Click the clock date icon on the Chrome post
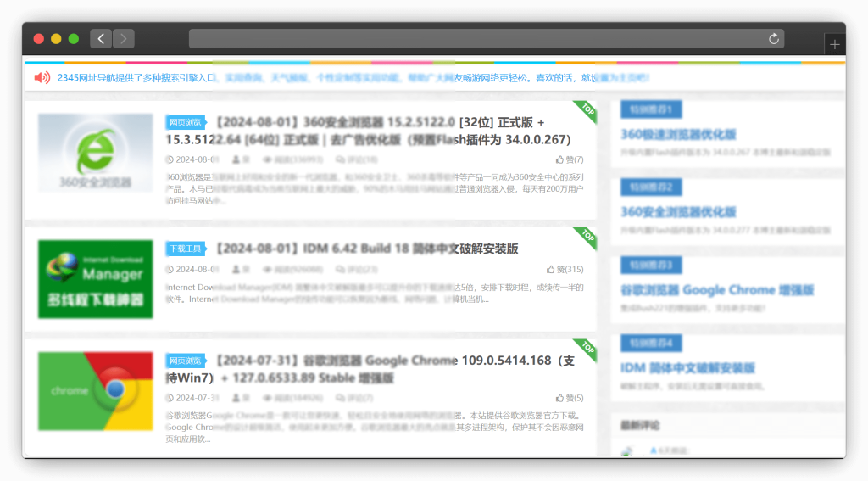This screenshot has height=481, width=868. click(170, 398)
